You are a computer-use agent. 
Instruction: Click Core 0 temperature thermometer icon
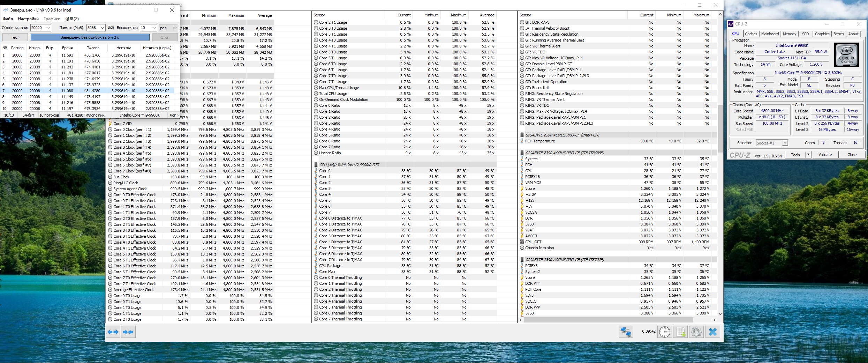(x=316, y=171)
